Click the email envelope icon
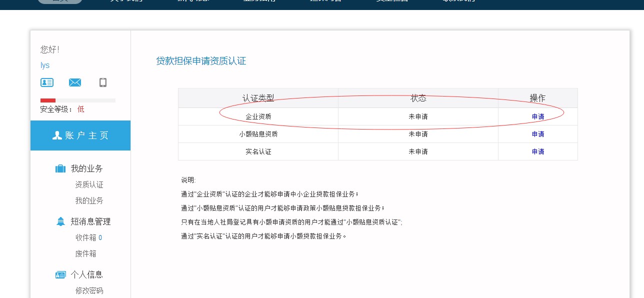This screenshot has width=644, height=298. pos(75,82)
